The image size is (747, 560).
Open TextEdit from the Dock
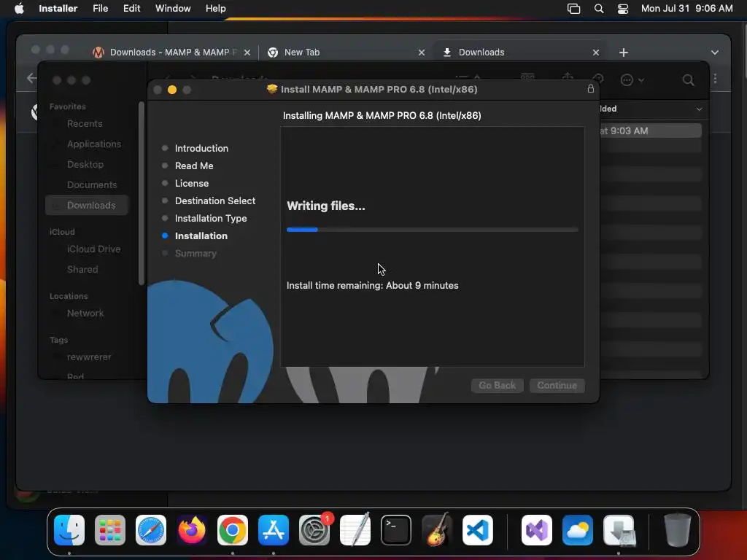click(x=355, y=530)
